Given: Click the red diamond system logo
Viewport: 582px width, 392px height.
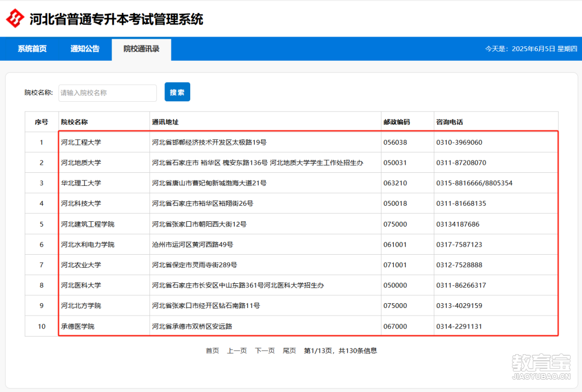Looking at the screenshot, I should [x=15, y=18].
